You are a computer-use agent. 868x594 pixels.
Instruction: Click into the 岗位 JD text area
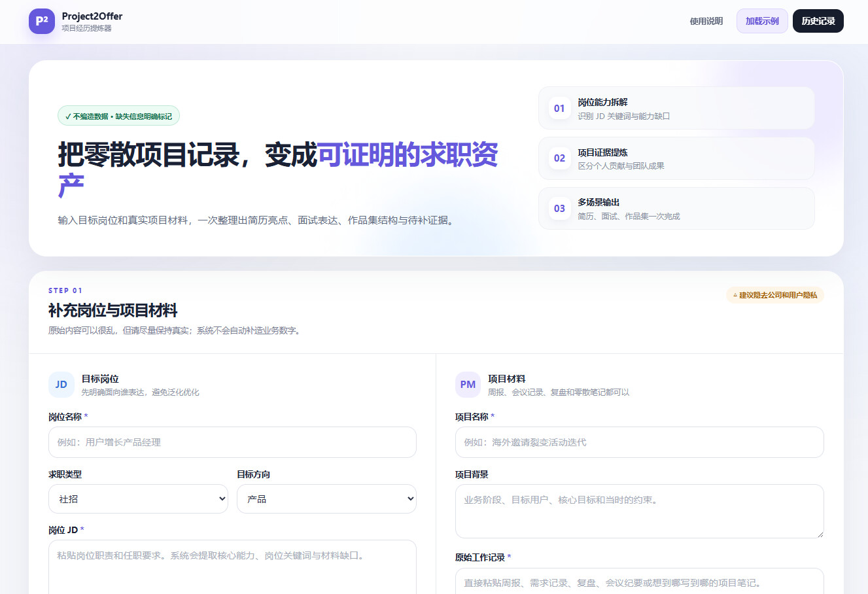tap(232, 567)
